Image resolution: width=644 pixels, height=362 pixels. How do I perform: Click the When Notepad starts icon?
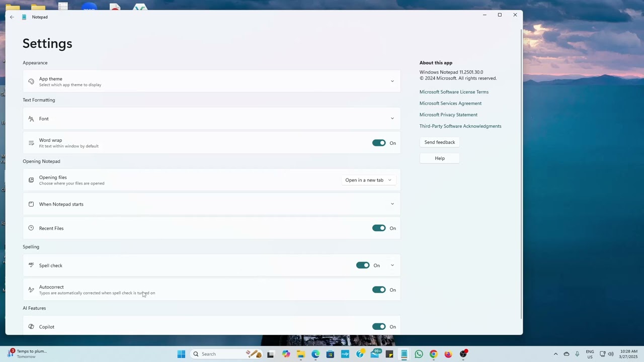31,204
